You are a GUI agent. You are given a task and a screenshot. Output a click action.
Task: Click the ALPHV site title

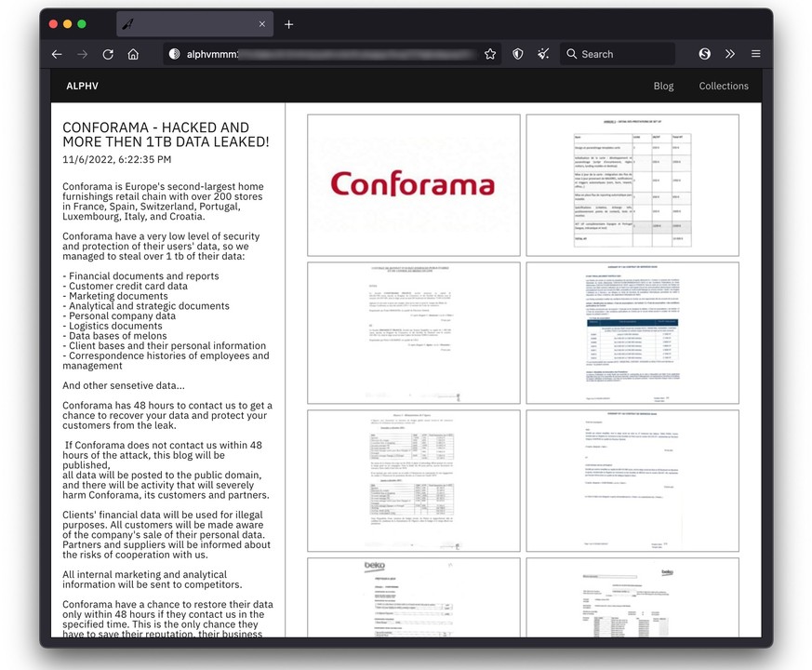tap(83, 86)
